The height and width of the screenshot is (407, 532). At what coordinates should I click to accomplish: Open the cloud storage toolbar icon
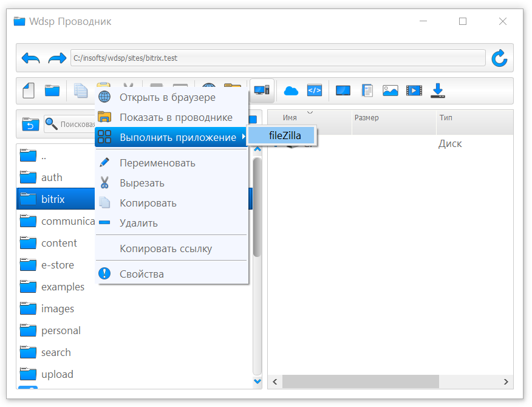[x=291, y=91]
